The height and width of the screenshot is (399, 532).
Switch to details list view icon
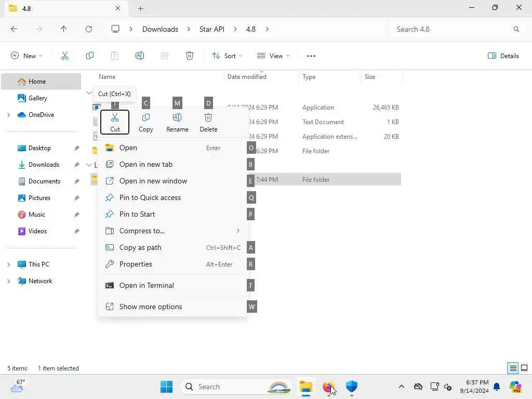(513, 368)
